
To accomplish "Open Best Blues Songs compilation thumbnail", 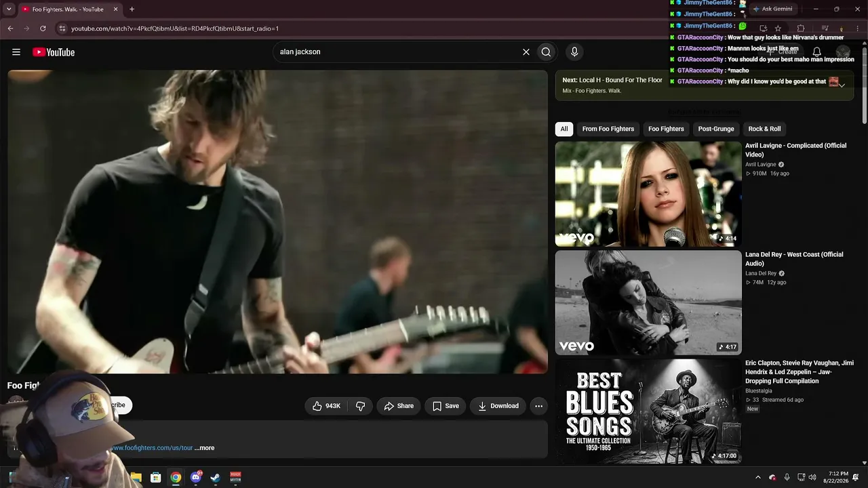I will point(648,411).
